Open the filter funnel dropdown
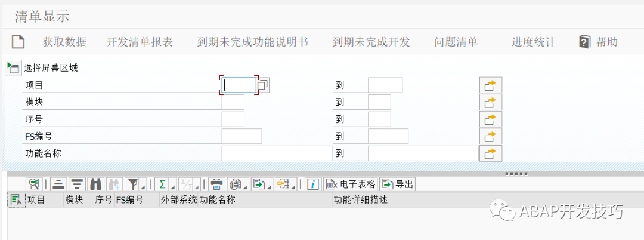 [135, 184]
